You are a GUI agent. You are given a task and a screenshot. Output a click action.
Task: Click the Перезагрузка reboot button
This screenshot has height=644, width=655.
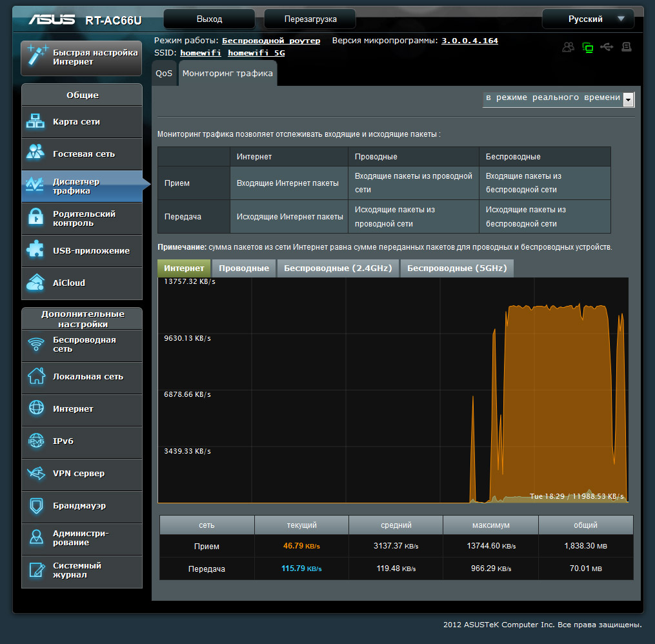click(310, 19)
